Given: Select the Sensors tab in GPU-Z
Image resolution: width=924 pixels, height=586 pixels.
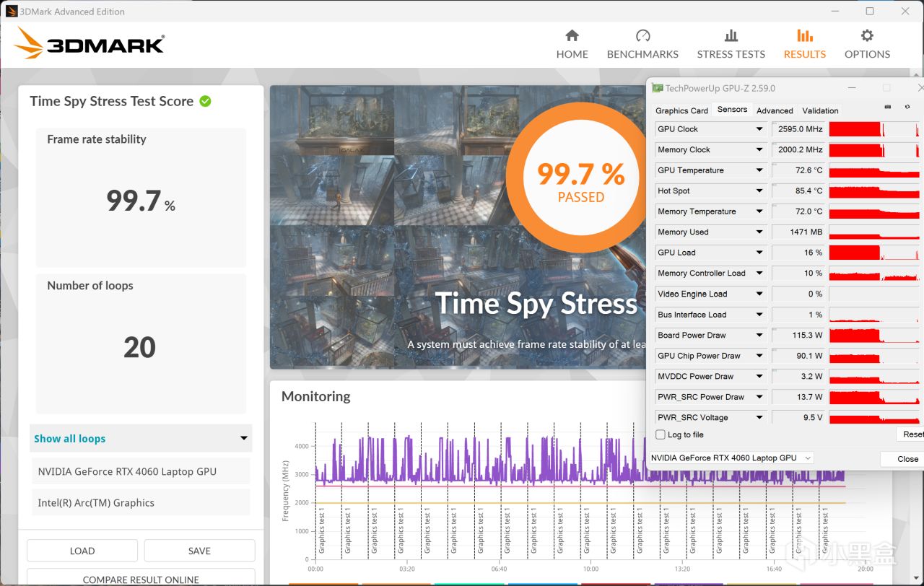Looking at the screenshot, I should [x=732, y=110].
